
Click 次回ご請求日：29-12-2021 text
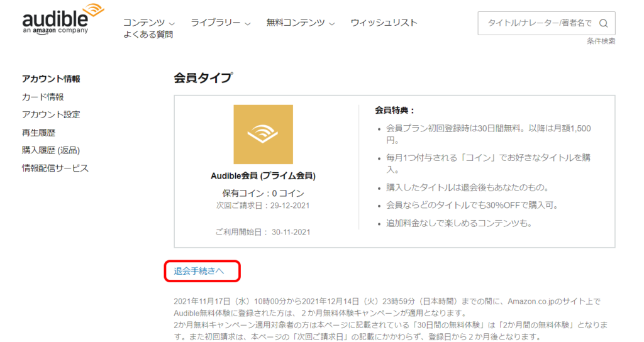click(263, 206)
